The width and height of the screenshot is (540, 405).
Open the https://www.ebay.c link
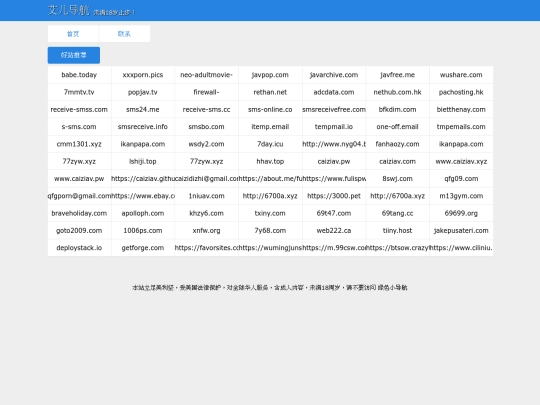click(x=143, y=196)
